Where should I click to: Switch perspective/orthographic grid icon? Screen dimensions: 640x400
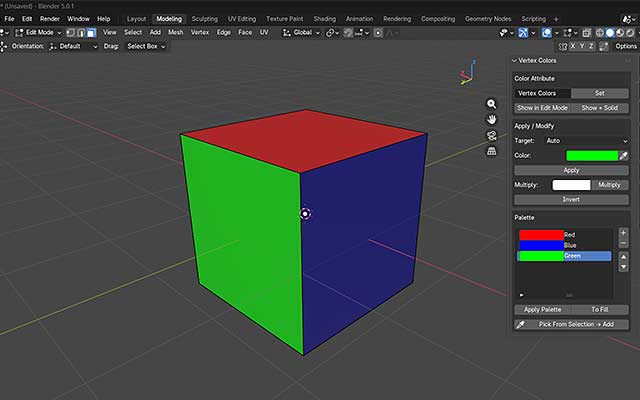click(x=491, y=151)
